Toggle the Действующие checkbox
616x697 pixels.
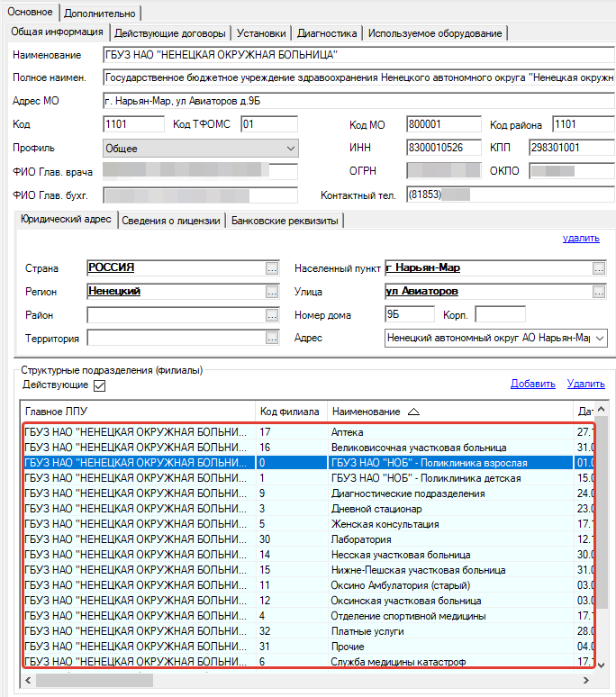tap(100, 385)
